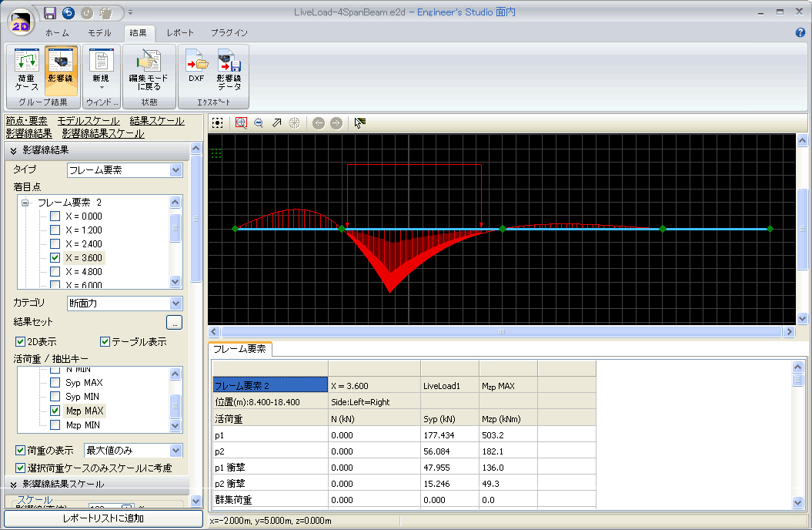Viewport: 812px width, 530px height.
Task: Click the 結果セット ellipsis button
Action: coord(175,322)
